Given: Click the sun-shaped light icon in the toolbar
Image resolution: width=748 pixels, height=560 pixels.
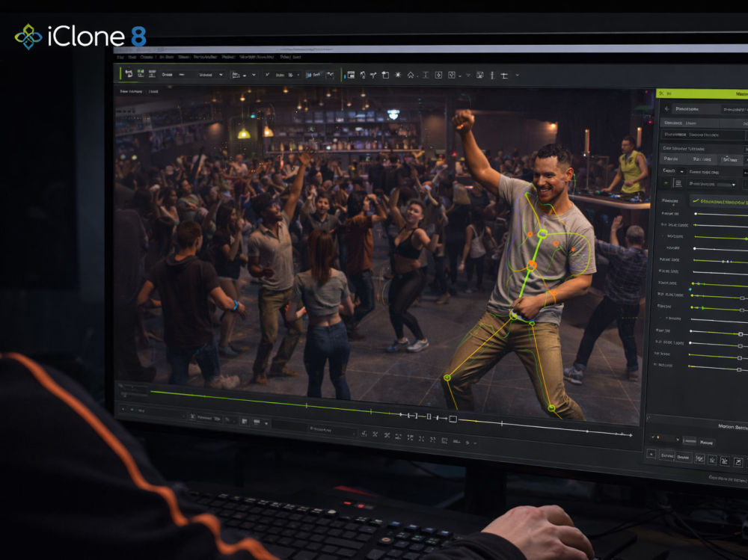Looking at the screenshot, I should tap(398, 75).
